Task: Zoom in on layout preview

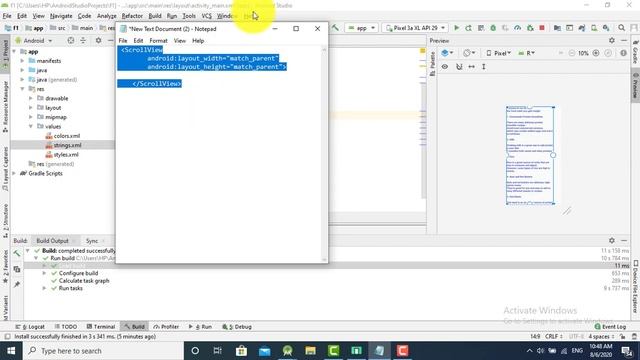Action: [596, 53]
